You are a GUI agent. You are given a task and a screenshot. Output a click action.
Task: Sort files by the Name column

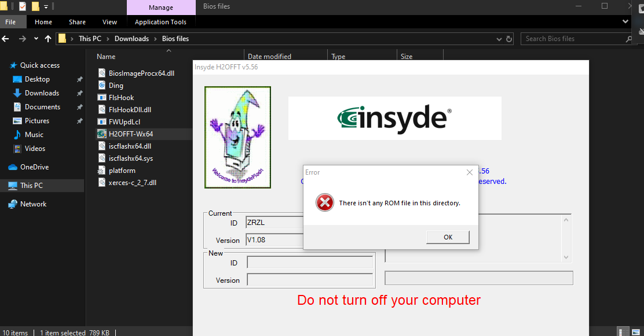tap(106, 57)
